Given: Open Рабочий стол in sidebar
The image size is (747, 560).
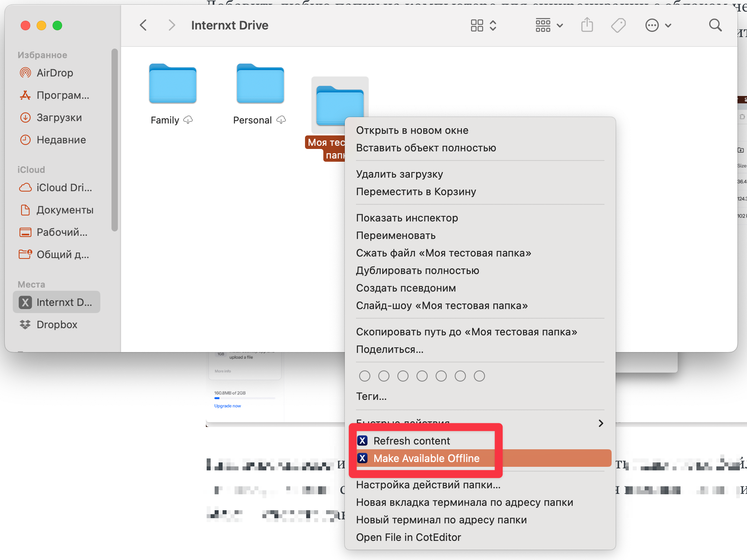Looking at the screenshot, I should pyautogui.click(x=57, y=232).
